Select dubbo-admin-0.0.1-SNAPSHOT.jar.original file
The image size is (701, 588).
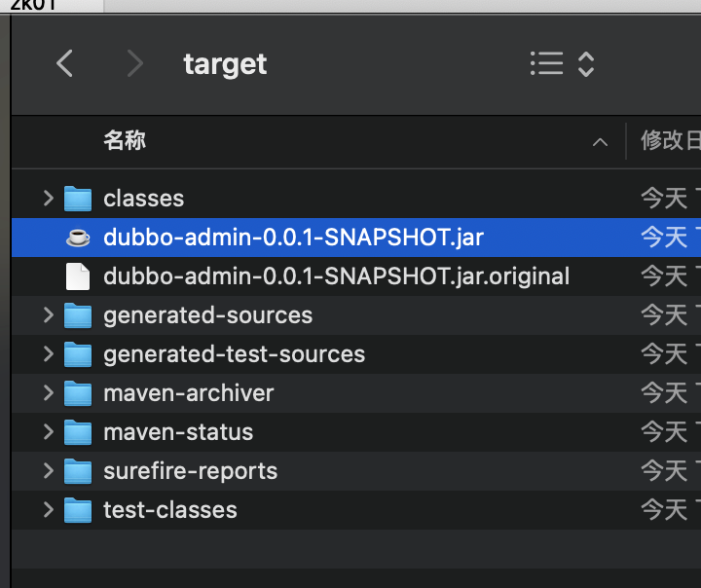coord(336,276)
